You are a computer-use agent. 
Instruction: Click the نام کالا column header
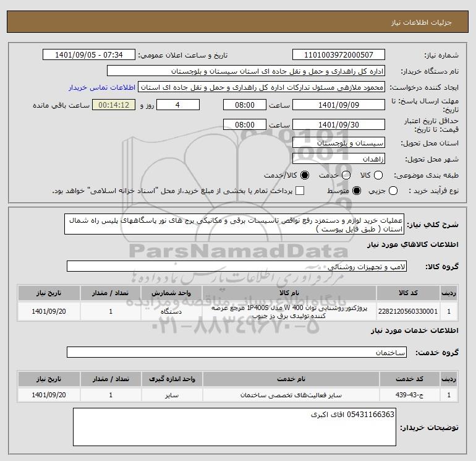289,293
